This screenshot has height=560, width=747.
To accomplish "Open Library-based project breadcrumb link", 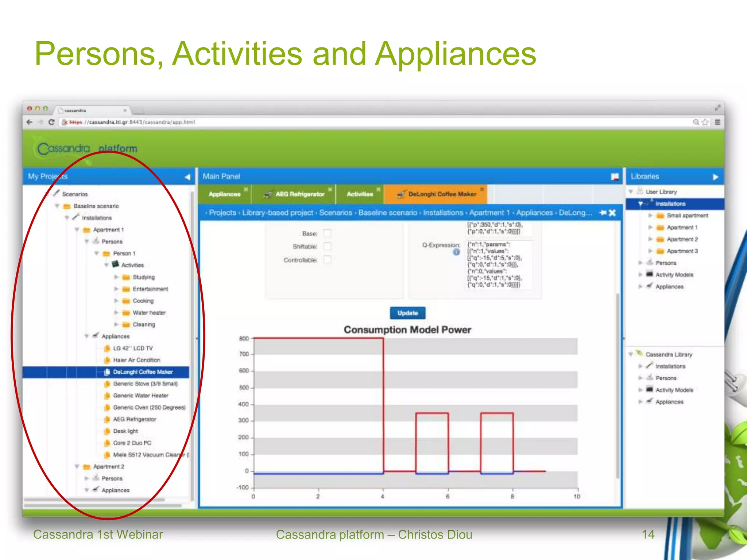I will (278, 213).
